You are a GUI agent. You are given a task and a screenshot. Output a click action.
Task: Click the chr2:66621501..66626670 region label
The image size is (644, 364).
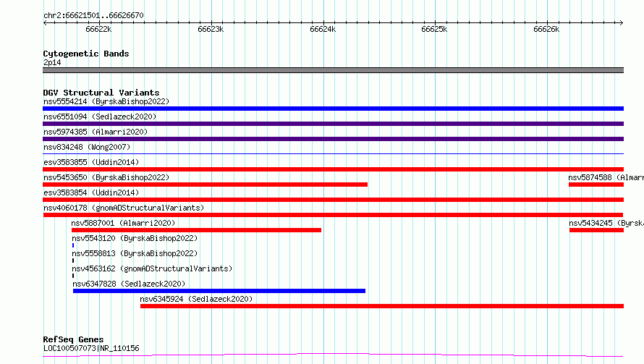point(93,15)
